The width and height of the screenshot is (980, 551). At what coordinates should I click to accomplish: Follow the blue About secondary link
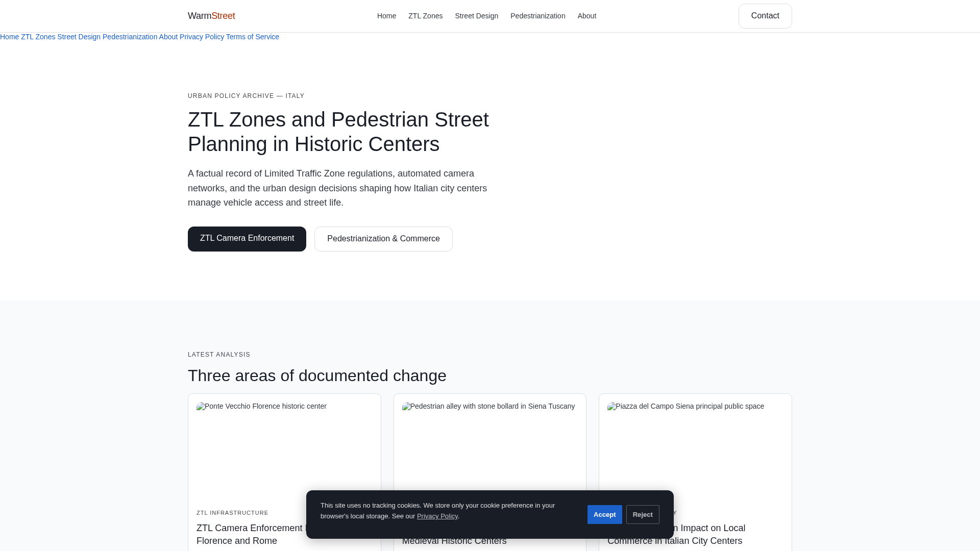coord(168,37)
